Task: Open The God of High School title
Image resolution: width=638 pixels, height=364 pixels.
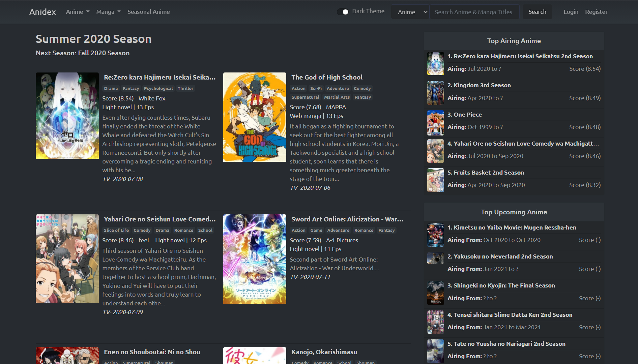Action: coord(327,77)
